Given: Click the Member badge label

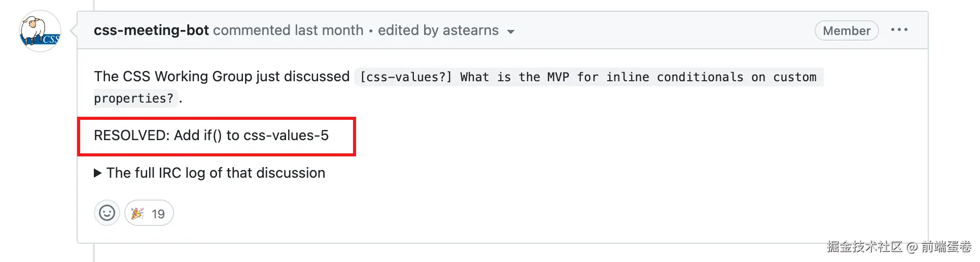Looking at the screenshot, I should tap(846, 31).
